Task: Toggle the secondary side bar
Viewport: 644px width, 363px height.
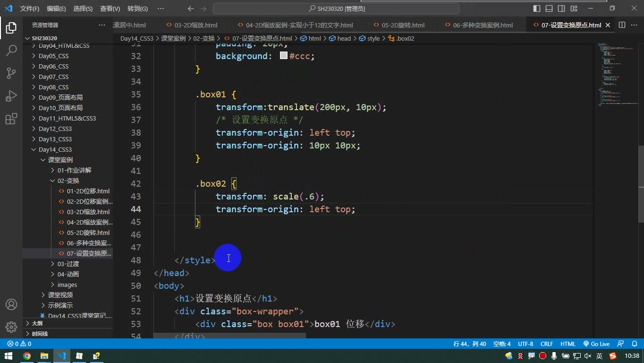Action: (x=561, y=9)
